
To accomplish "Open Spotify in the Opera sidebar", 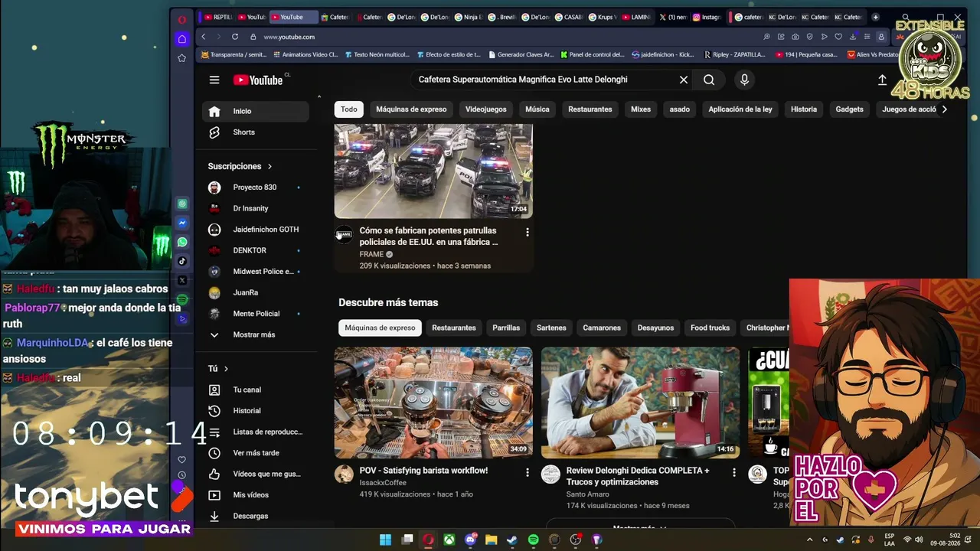I will [x=182, y=299].
